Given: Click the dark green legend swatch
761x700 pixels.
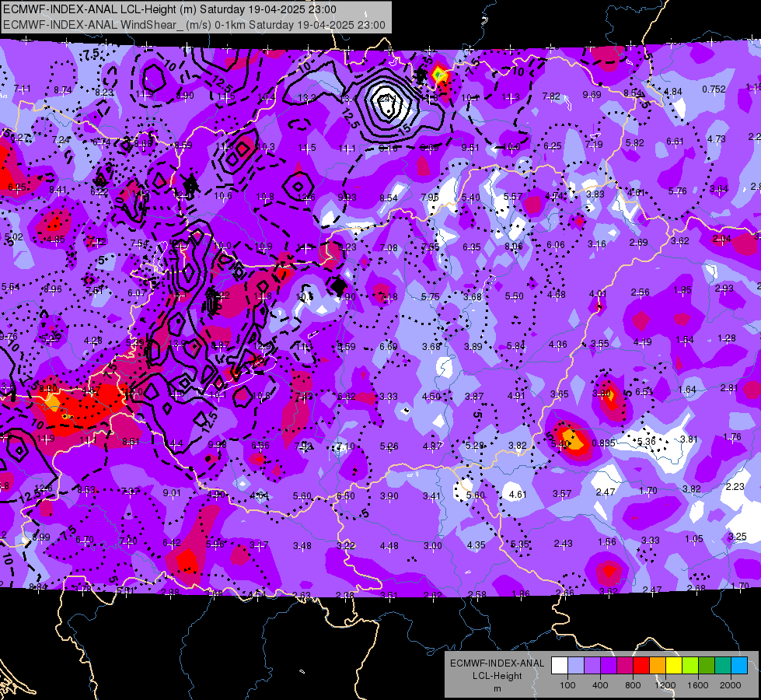Looking at the screenshot, I should [706, 666].
